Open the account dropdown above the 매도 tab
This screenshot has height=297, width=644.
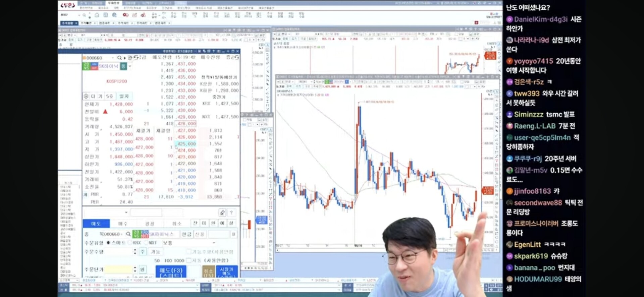[x=106, y=213]
